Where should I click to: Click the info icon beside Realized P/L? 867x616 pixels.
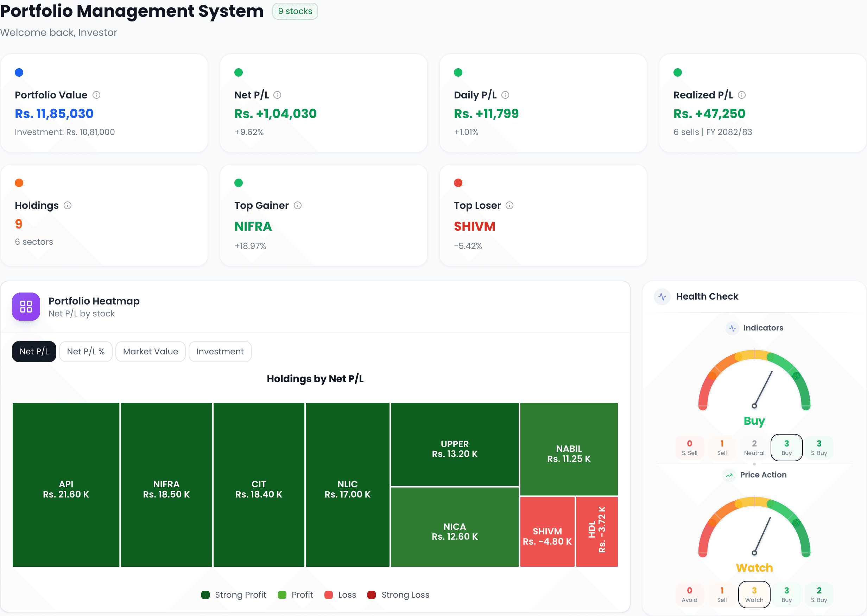742,95
